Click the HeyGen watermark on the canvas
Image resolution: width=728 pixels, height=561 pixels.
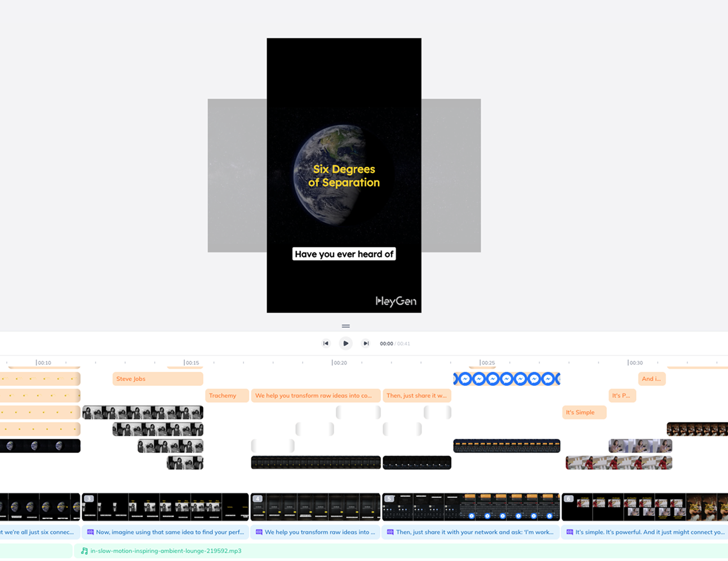[396, 301]
